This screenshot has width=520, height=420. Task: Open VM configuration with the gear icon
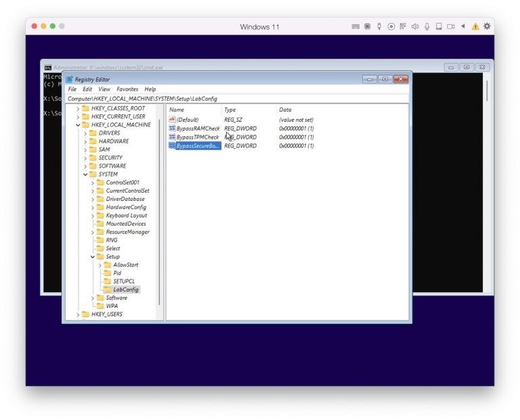point(487,26)
